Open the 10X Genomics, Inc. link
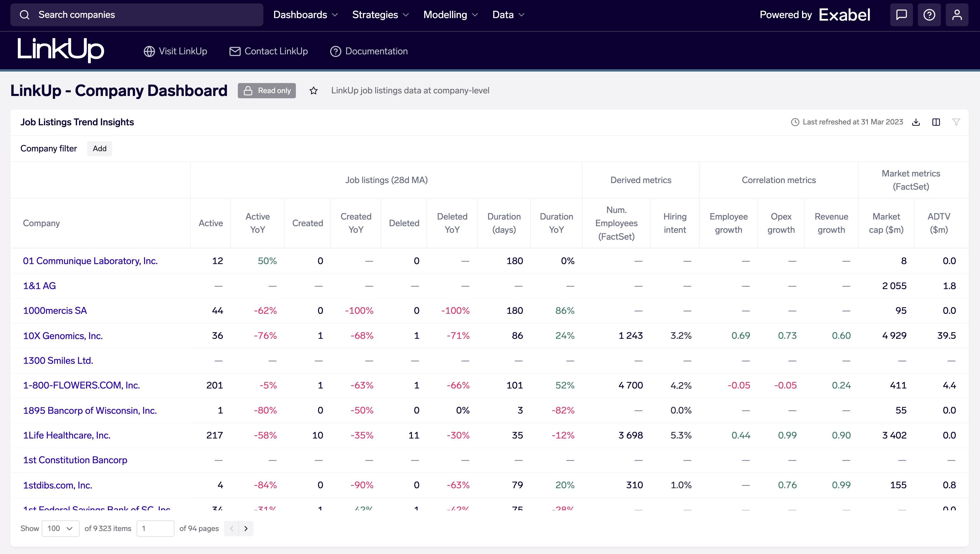Screen dimensions: 980x554 click(x=63, y=336)
